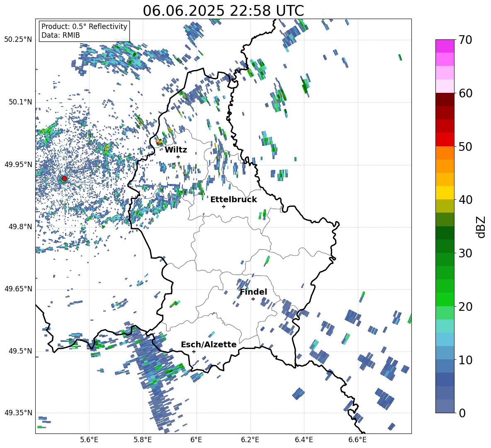Click the 50.25°N latitude label
Viewport: 491px width, 448px height.
[x=18, y=40]
